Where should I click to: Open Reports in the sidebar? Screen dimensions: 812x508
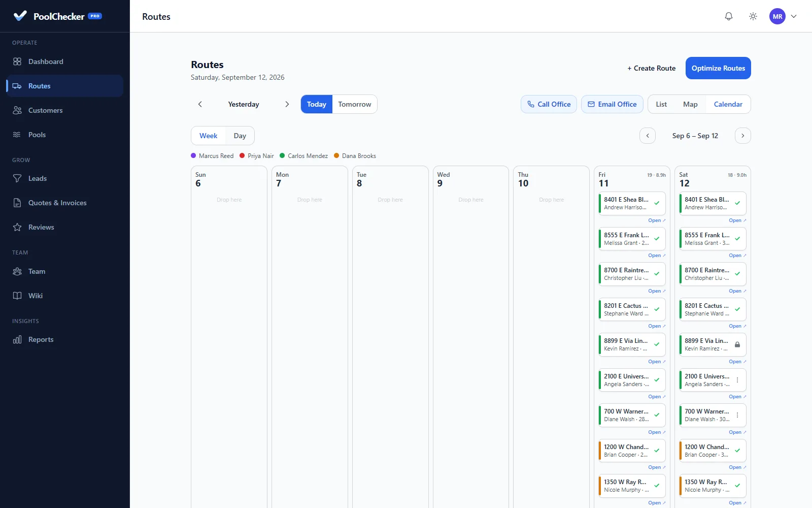[x=65, y=339]
